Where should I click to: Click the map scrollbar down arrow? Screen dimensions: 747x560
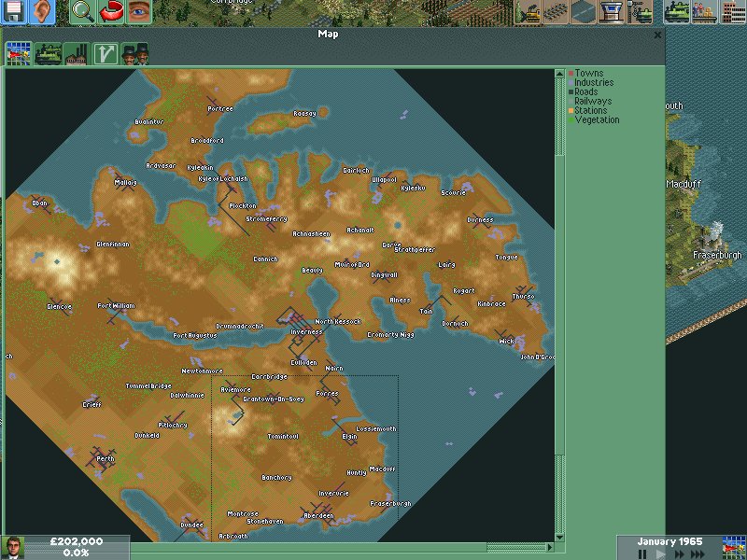(x=559, y=538)
